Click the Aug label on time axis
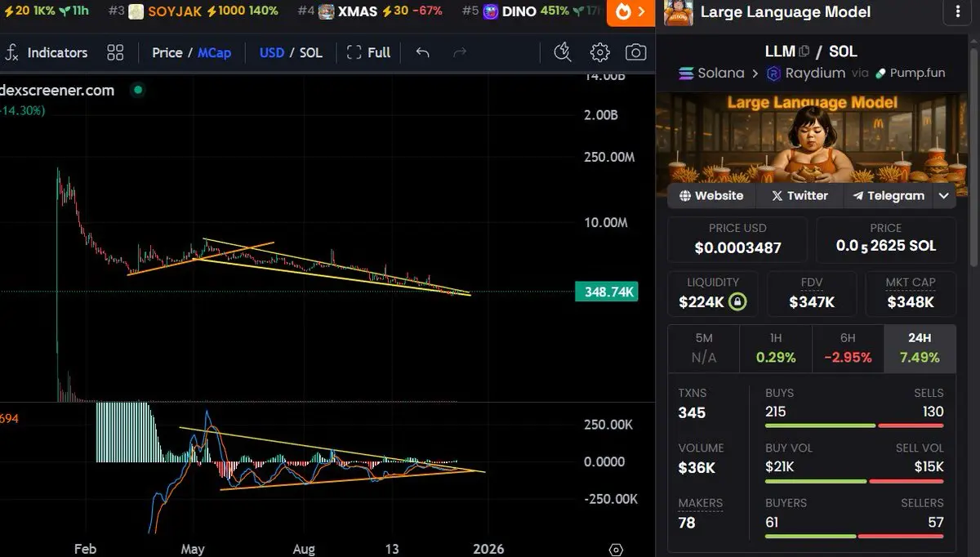Image resolution: width=980 pixels, height=557 pixels. coord(304,549)
